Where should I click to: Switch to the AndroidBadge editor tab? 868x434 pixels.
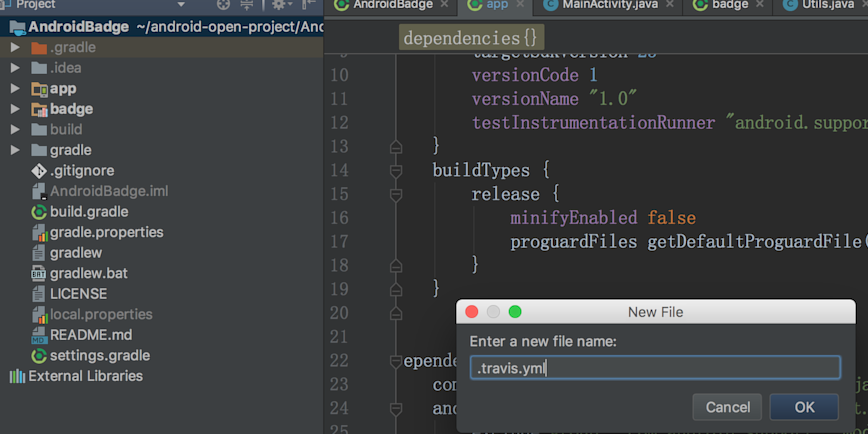pyautogui.click(x=393, y=5)
